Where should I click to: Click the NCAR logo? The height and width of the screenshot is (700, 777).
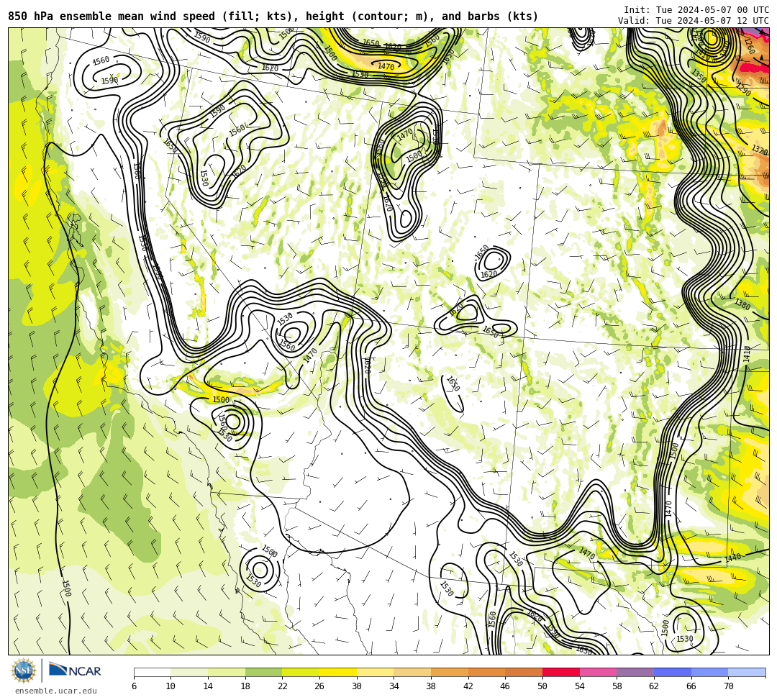75,671
